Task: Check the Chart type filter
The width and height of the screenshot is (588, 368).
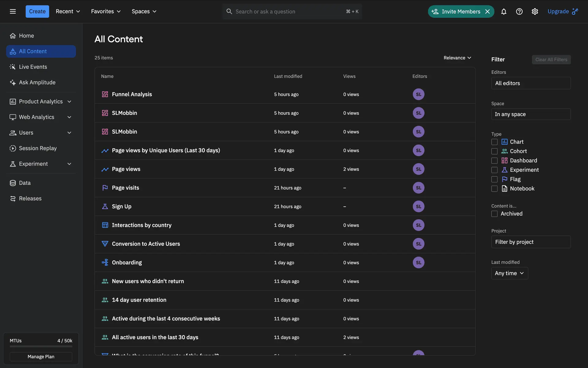Action: (x=494, y=142)
